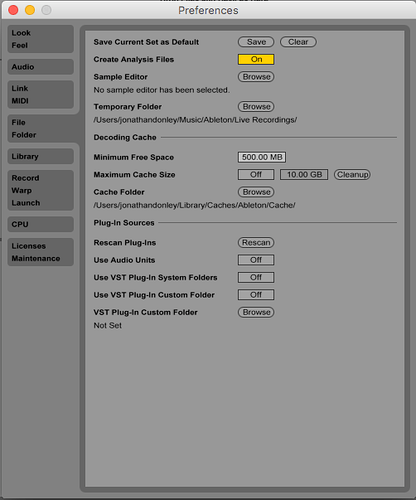Edit the 10.00 GB maximum cache field

pos(304,174)
